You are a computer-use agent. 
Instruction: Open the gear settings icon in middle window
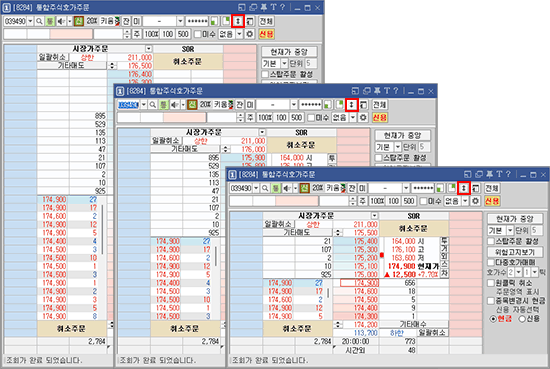[363, 118]
